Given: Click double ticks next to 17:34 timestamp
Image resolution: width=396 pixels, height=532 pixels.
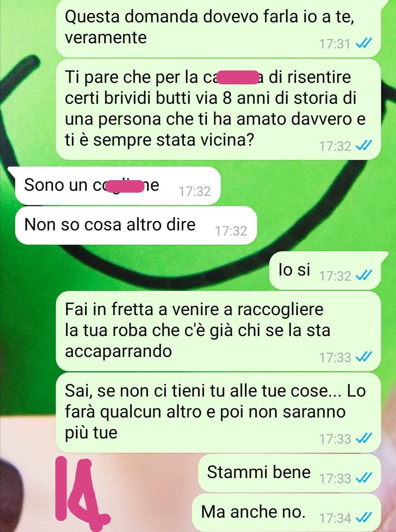Looking at the screenshot, I should pyautogui.click(x=364, y=517).
